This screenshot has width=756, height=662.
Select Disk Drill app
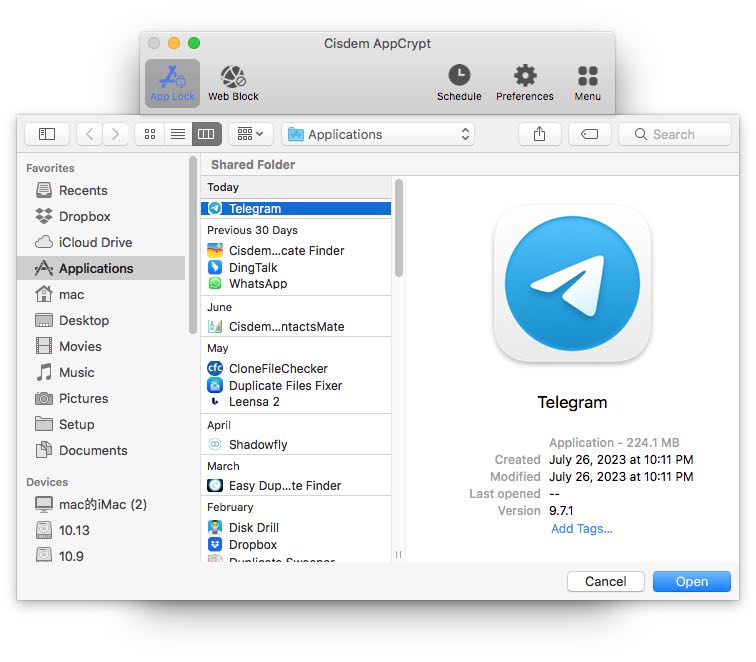point(296,527)
